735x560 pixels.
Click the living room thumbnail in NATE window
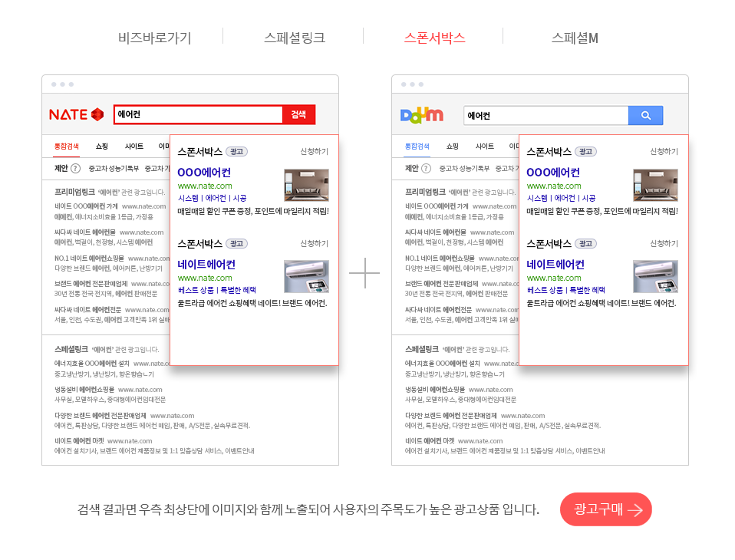pyautogui.click(x=307, y=185)
